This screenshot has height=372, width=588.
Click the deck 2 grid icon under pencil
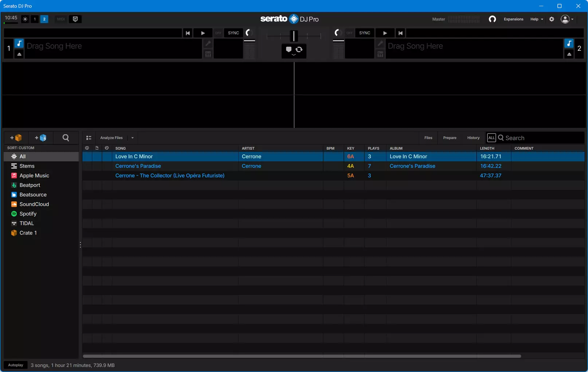pyautogui.click(x=380, y=54)
